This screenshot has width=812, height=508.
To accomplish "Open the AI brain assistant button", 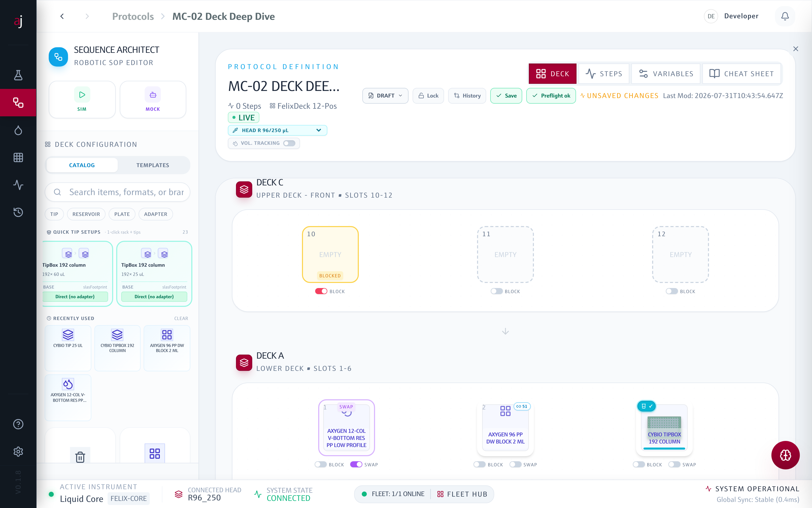I will click(x=785, y=455).
